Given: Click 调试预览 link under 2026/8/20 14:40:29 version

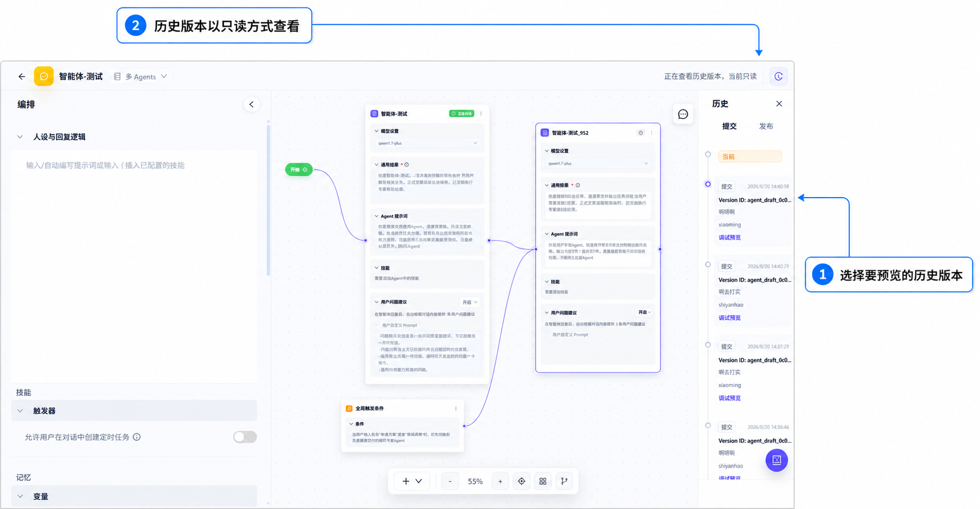Looking at the screenshot, I should pyautogui.click(x=730, y=318).
